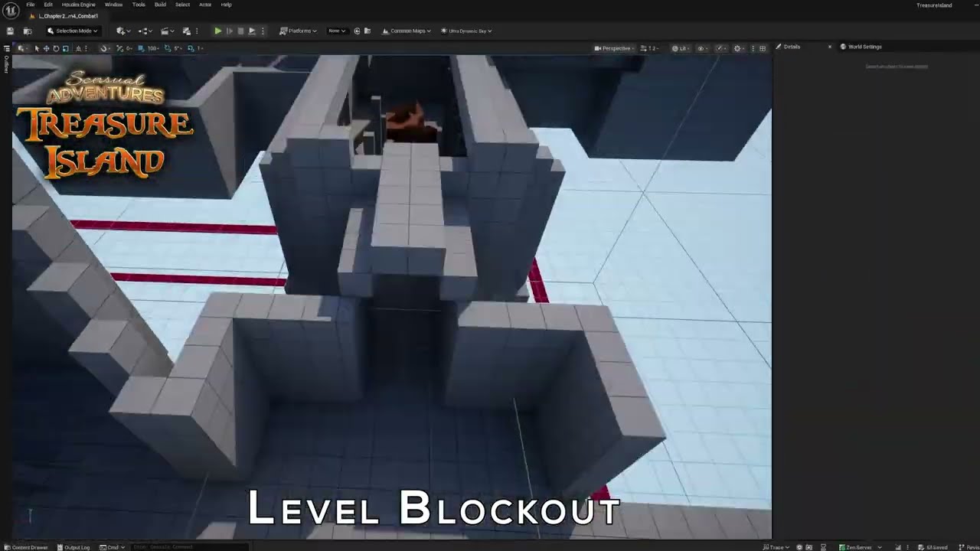Toggle rotation snapping

point(168,48)
